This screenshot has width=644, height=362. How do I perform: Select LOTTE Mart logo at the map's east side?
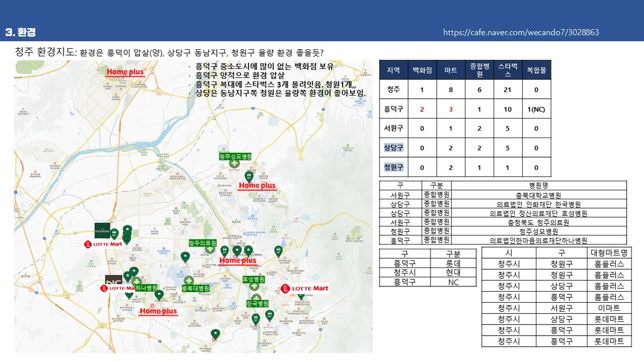pos(305,288)
